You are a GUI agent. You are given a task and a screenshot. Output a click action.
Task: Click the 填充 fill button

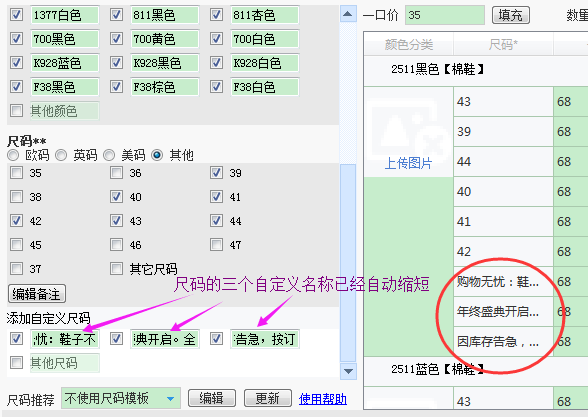pyautogui.click(x=510, y=15)
